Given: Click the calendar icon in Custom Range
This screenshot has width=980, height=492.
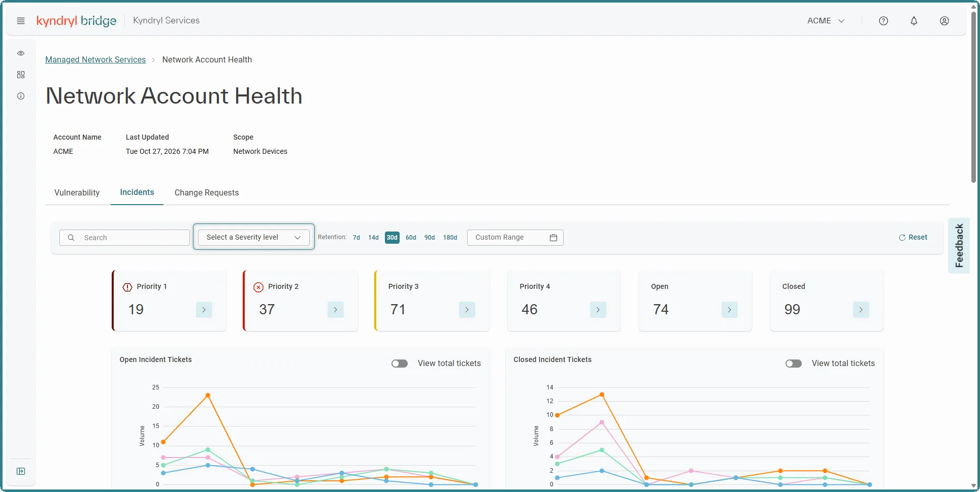Looking at the screenshot, I should pos(553,238).
